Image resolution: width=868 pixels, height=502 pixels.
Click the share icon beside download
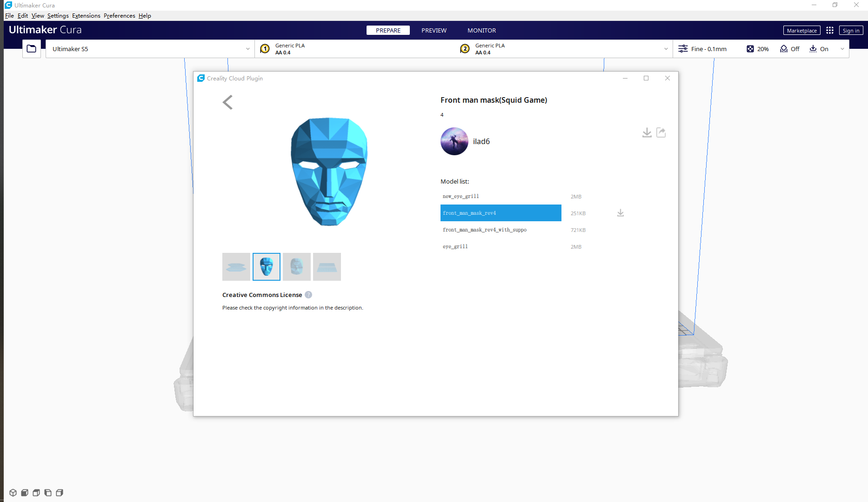point(661,132)
